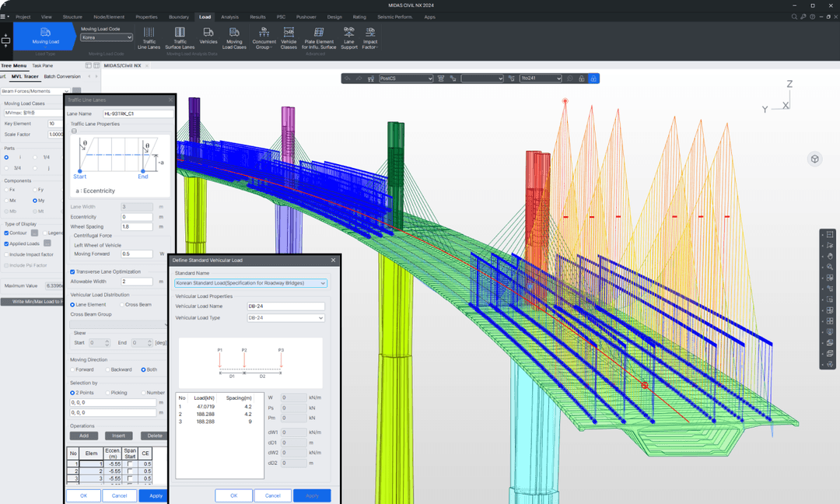Open the Traffic Line Lanes tool

[149, 38]
